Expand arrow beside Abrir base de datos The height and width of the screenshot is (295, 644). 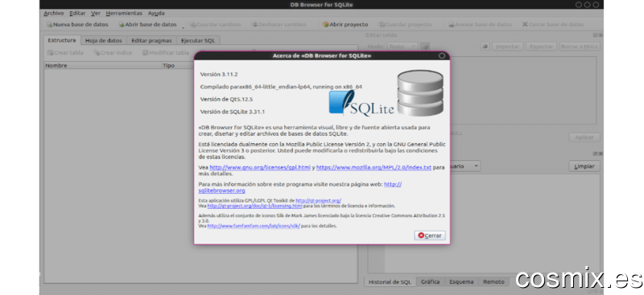point(183,27)
